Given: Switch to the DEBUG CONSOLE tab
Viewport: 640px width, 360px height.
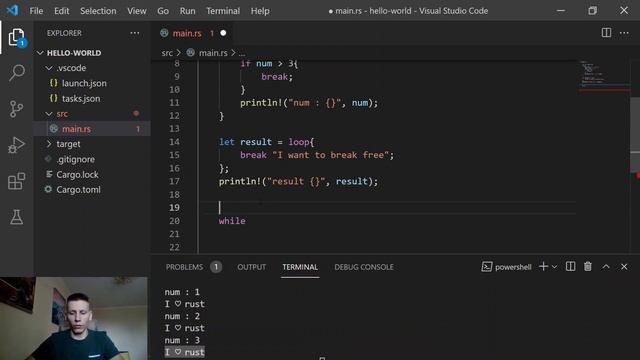Looking at the screenshot, I should (364, 267).
